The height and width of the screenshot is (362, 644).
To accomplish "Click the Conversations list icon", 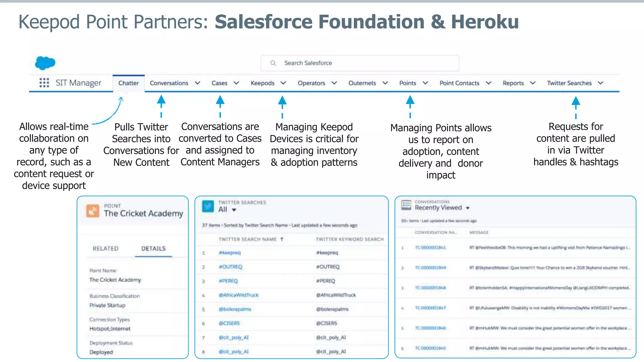I will [406, 205].
